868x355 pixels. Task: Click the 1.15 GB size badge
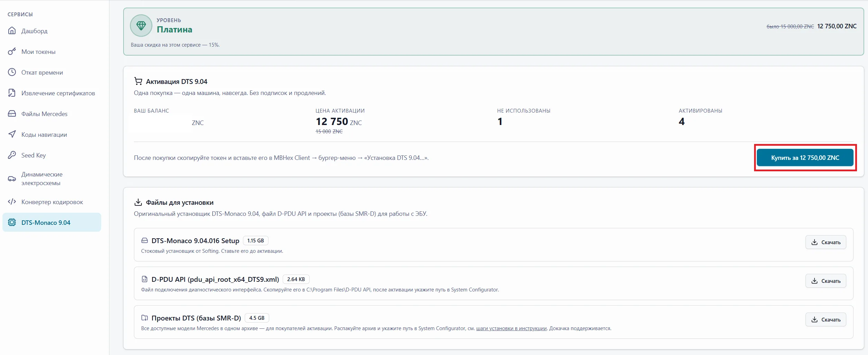pos(255,240)
